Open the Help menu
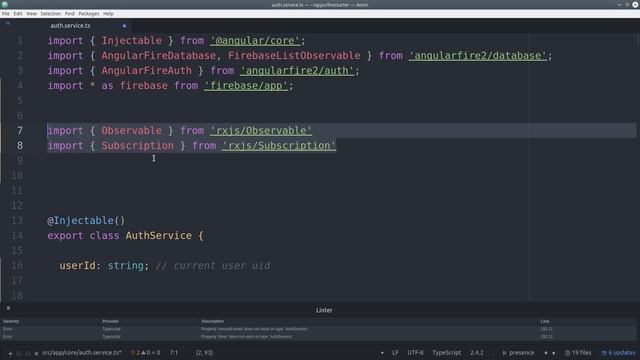 tap(108, 13)
